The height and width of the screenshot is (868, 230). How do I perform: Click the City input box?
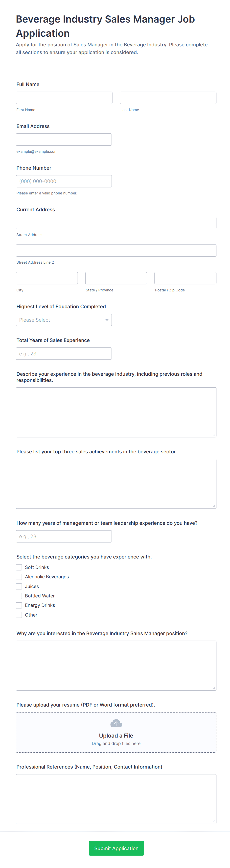(47, 278)
